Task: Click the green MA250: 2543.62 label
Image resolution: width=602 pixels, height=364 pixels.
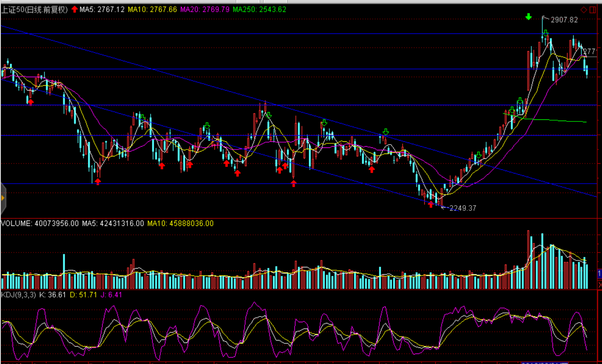Action: [259, 9]
